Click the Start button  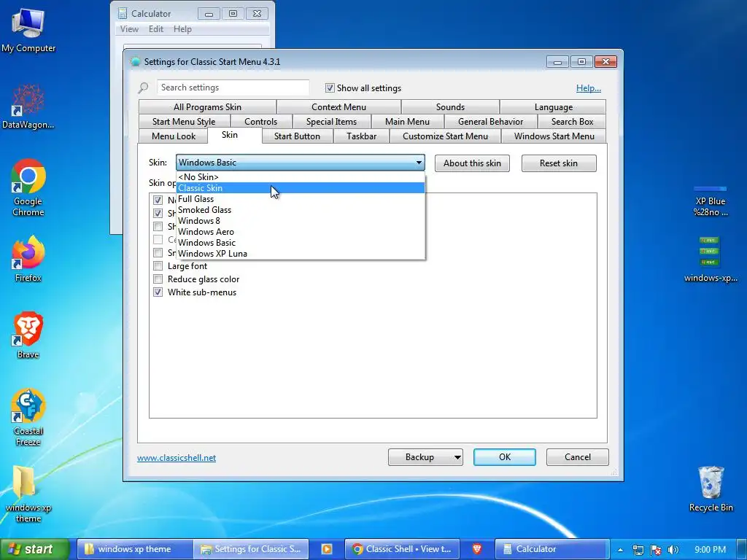coord(35,549)
